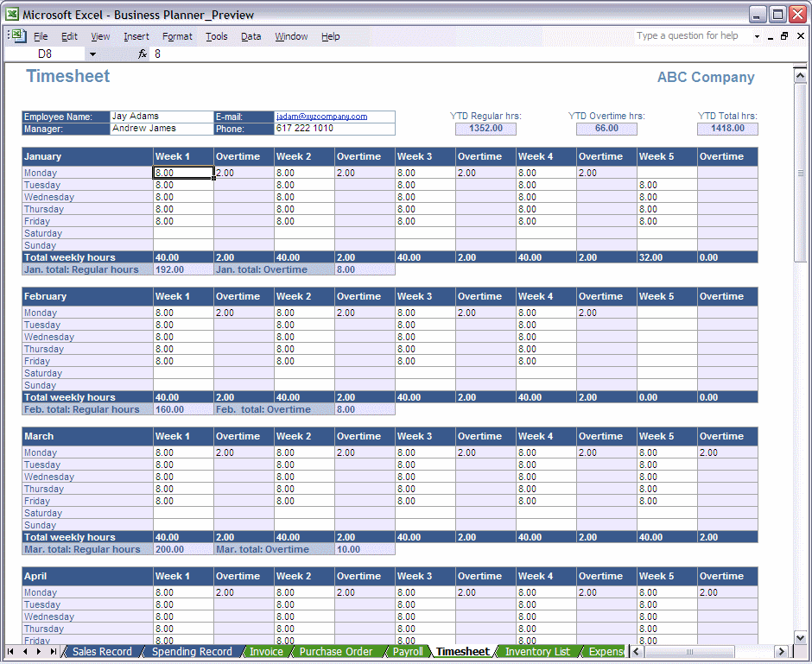This screenshot has height=664, width=812.
Task: Switch to the Payroll sheet tab
Action: [408, 652]
